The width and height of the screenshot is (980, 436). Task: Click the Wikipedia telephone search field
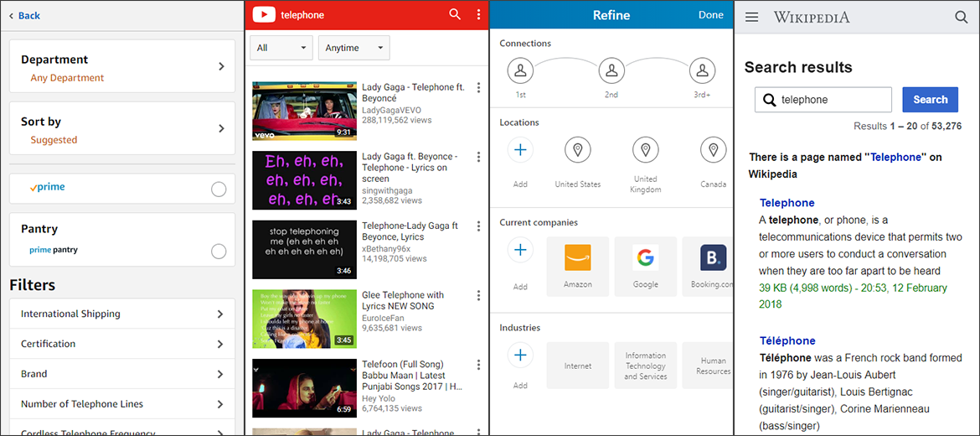[823, 100]
